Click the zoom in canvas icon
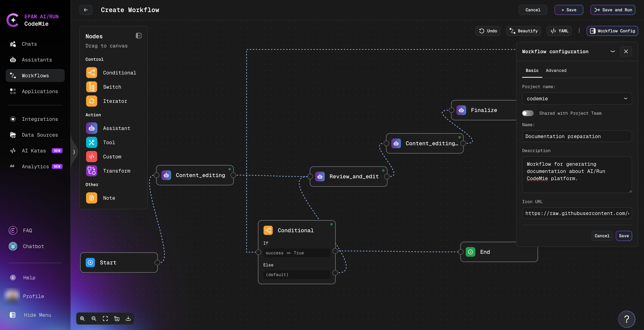This screenshot has width=644, height=330. click(x=82, y=318)
